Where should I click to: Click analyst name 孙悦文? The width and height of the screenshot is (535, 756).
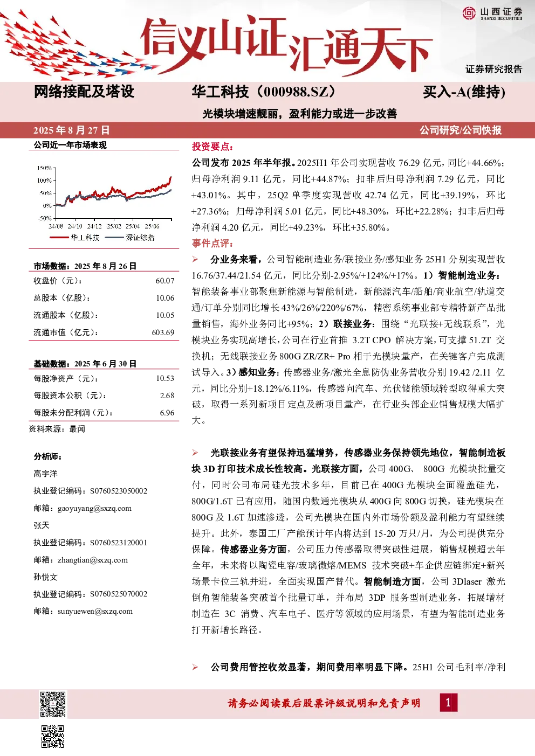click(x=45, y=577)
